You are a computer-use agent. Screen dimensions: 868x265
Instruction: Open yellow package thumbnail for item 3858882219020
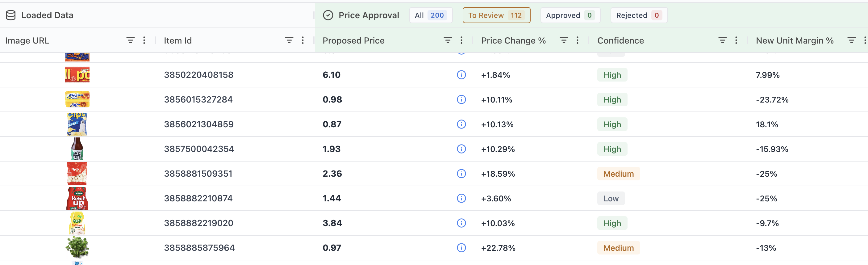[x=77, y=223]
